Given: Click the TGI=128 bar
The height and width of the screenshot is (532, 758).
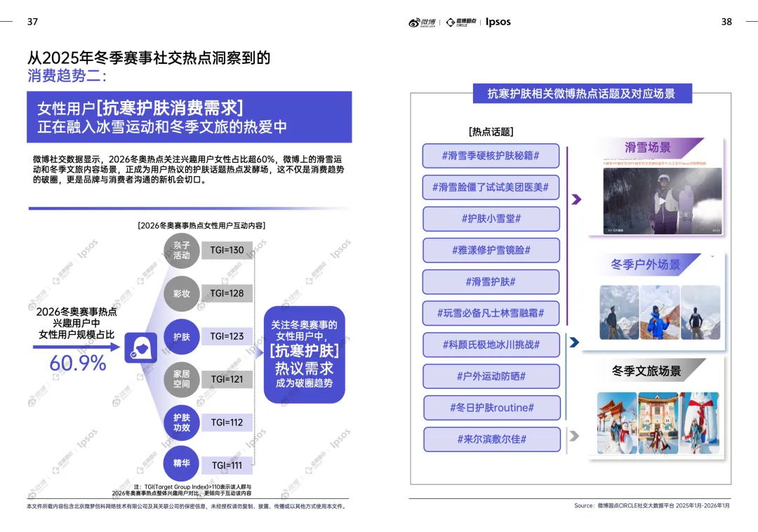Looking at the screenshot, I should [227, 293].
